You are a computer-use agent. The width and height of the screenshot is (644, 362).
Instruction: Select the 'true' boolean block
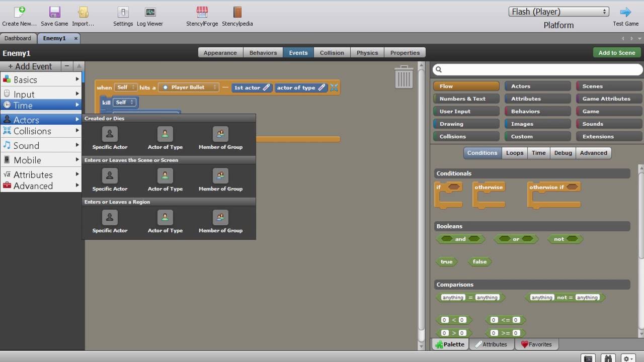446,261
